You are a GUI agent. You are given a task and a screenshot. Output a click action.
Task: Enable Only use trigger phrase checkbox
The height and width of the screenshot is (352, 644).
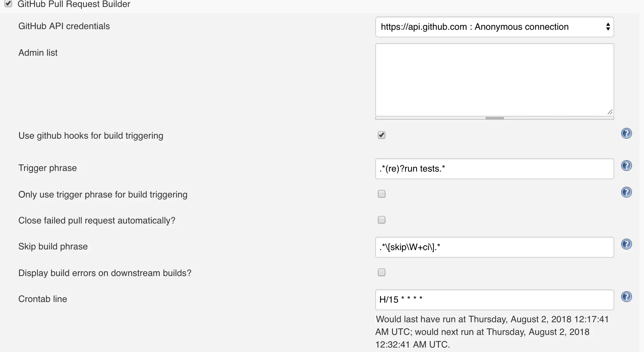pos(382,194)
